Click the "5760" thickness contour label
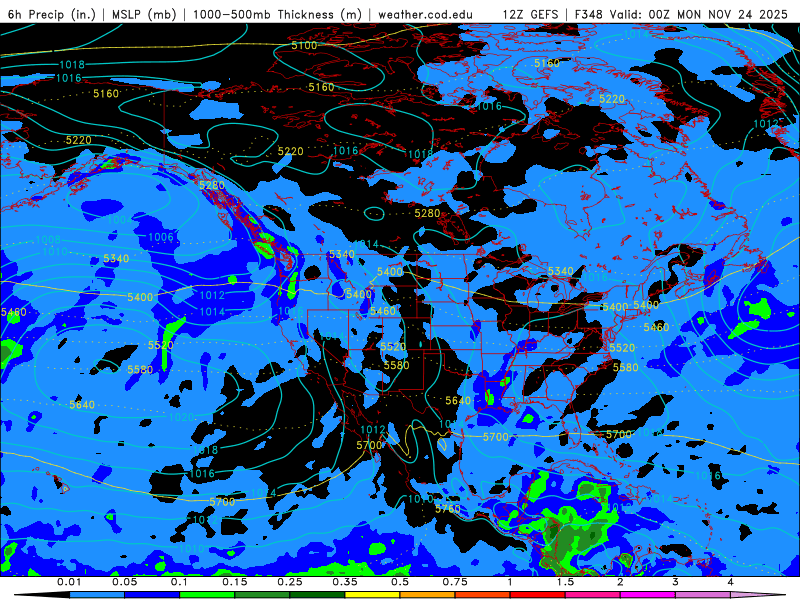This screenshot has height=600, width=800. (x=448, y=509)
